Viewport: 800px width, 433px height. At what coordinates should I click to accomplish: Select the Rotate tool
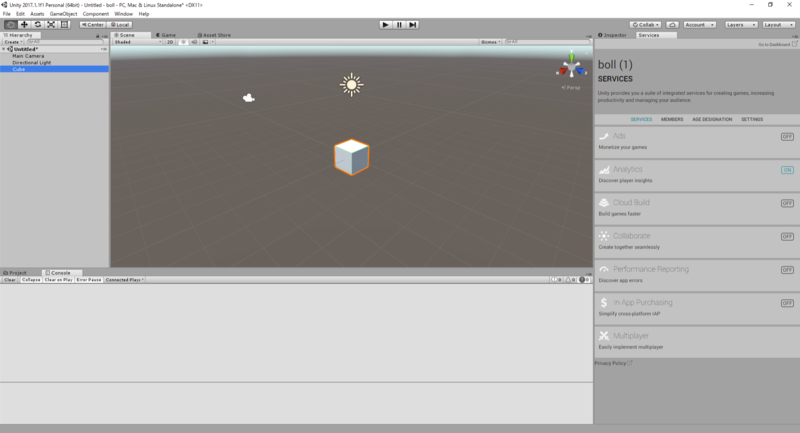[37, 24]
